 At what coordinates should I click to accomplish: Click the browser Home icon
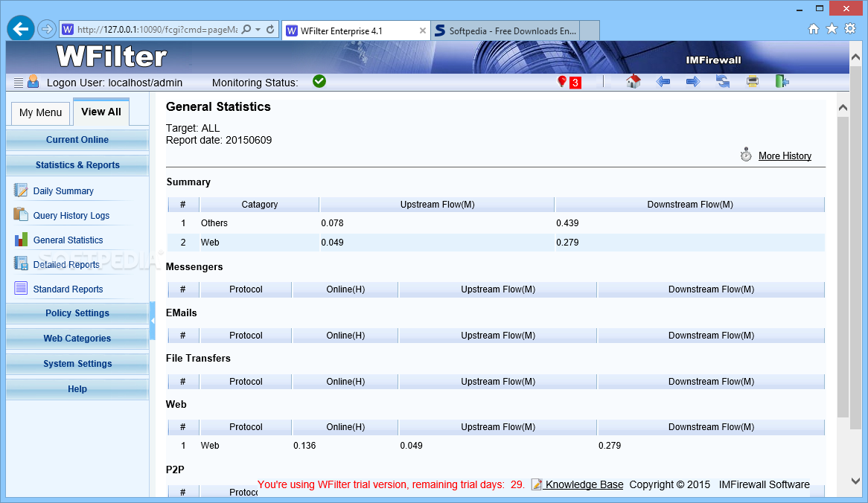pos(813,29)
